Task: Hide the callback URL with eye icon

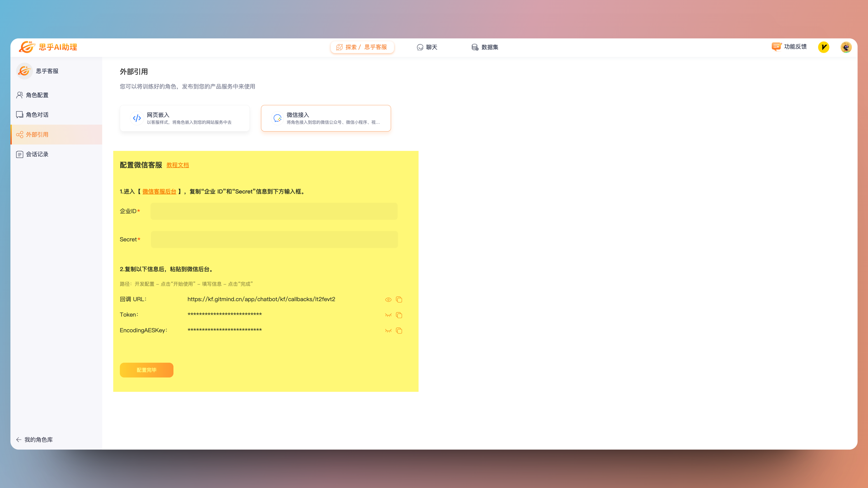Action: point(388,299)
